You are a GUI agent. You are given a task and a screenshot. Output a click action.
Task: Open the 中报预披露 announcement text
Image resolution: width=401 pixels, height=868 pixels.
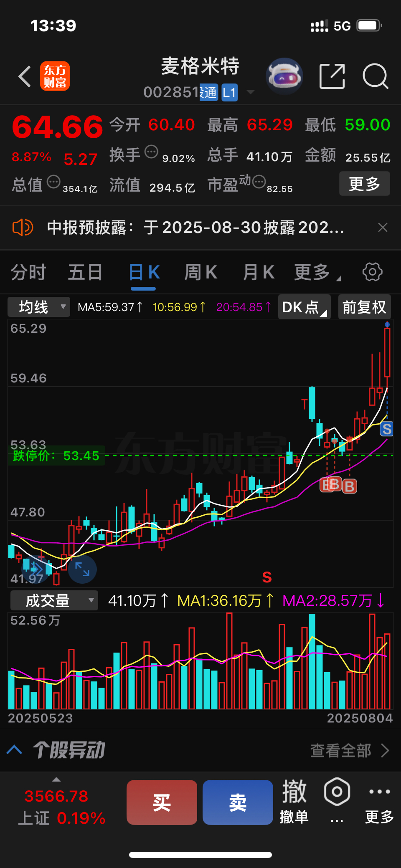(195, 228)
